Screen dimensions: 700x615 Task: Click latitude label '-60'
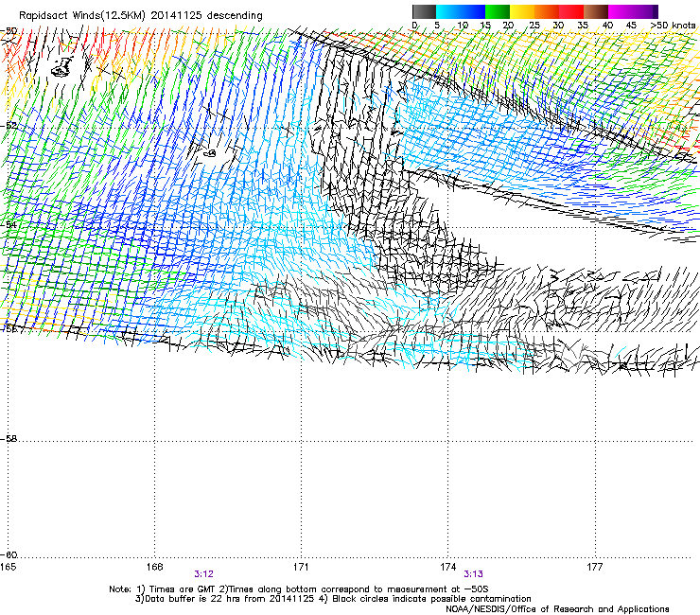pyautogui.click(x=9, y=554)
